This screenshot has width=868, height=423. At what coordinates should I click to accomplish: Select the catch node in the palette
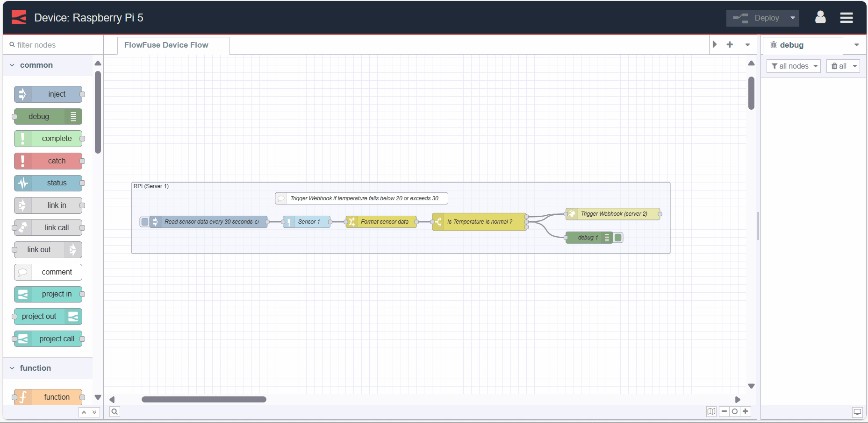click(49, 161)
